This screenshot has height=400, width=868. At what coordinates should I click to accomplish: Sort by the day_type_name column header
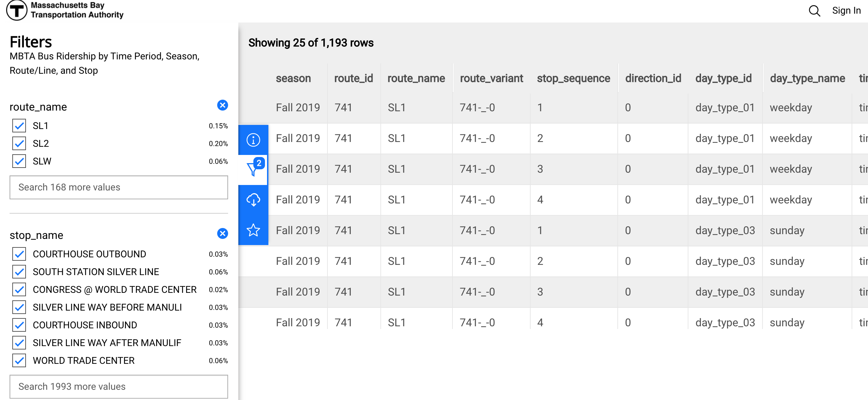807,78
